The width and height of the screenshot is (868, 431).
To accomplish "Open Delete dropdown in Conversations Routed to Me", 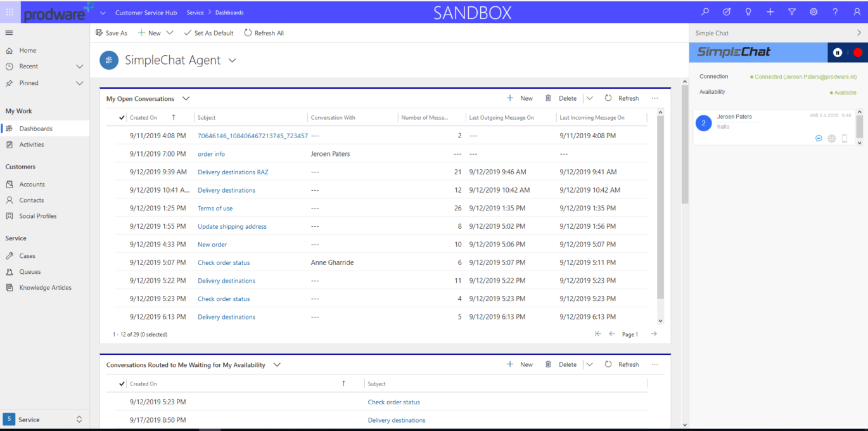I will [x=590, y=364].
